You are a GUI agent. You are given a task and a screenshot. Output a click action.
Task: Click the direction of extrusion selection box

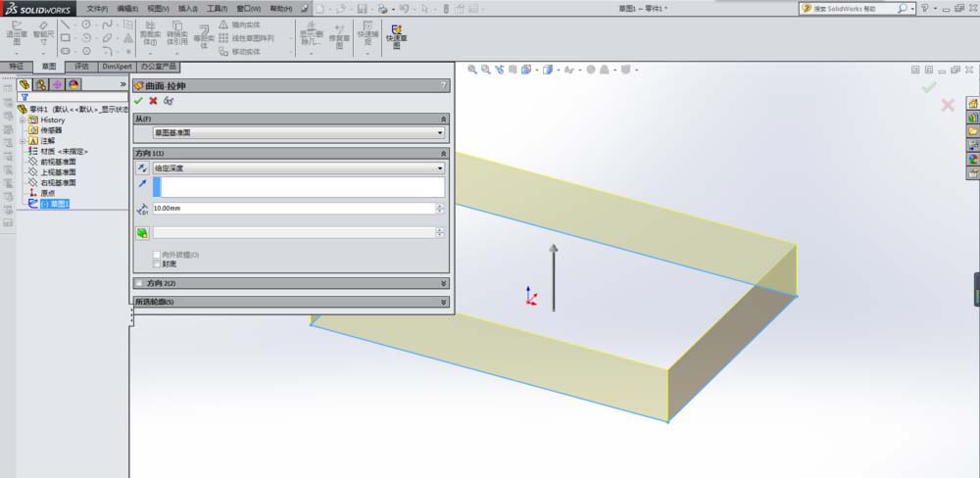click(x=299, y=187)
